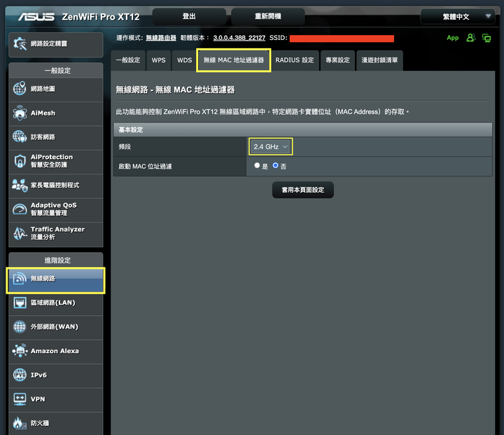
Task: Click the 防火牆 firewall flame icon
Action: (x=20, y=423)
